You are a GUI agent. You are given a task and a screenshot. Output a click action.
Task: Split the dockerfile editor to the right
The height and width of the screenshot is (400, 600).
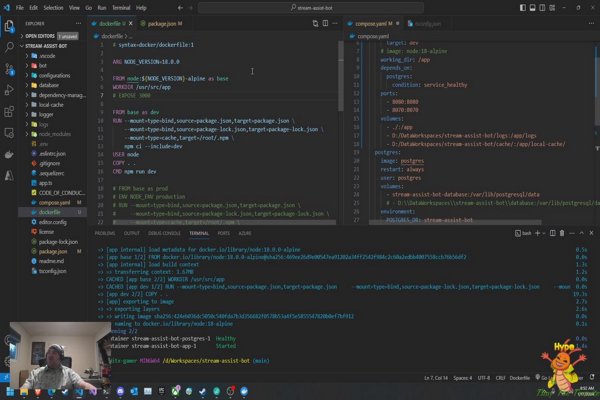tap(325, 23)
